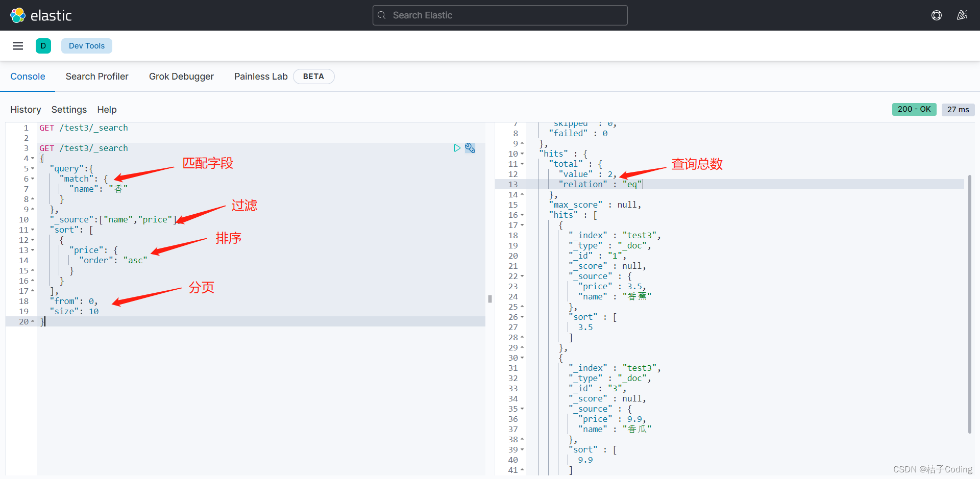Screen dimensions: 980x479
Task: Open the help menu lifebuoy icon
Action: tap(937, 15)
